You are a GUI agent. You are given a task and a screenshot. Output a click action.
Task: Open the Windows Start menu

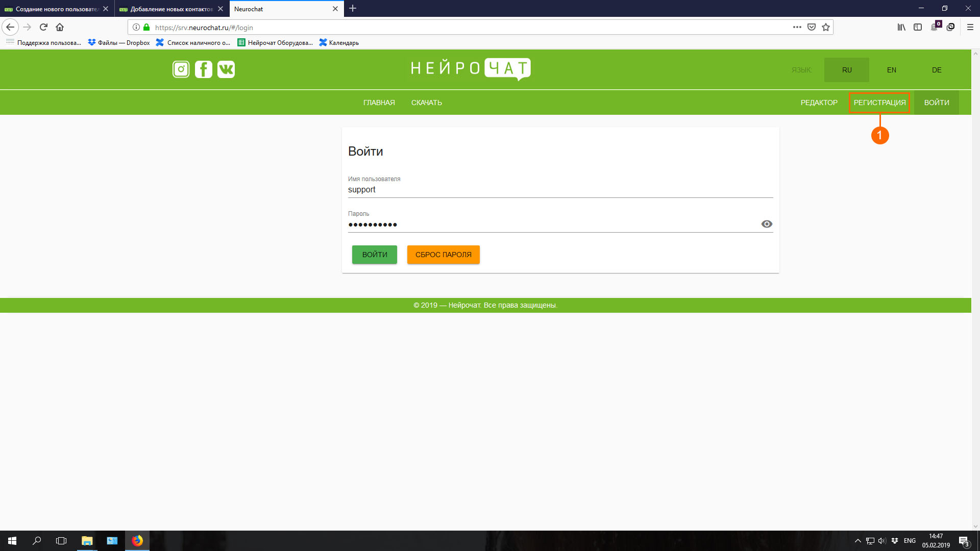click(12, 541)
